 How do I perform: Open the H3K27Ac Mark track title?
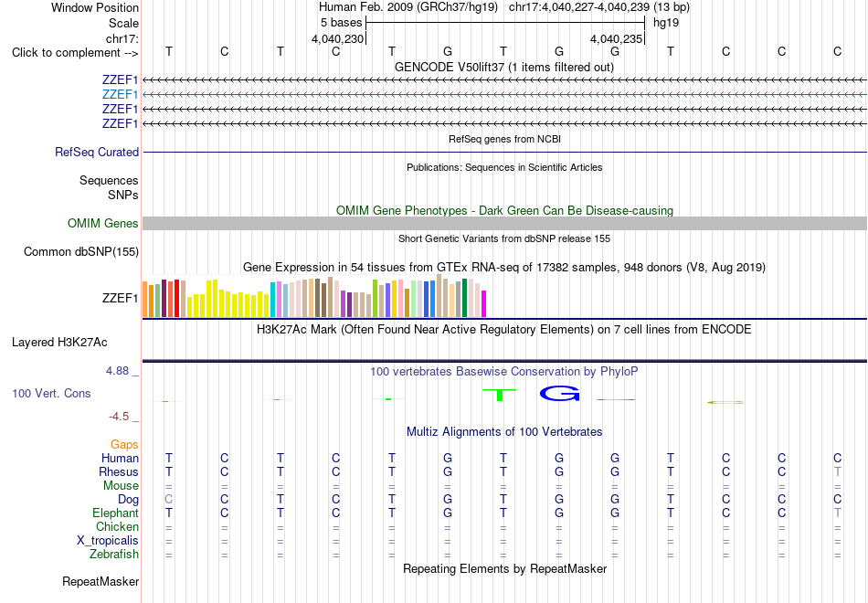click(503, 330)
